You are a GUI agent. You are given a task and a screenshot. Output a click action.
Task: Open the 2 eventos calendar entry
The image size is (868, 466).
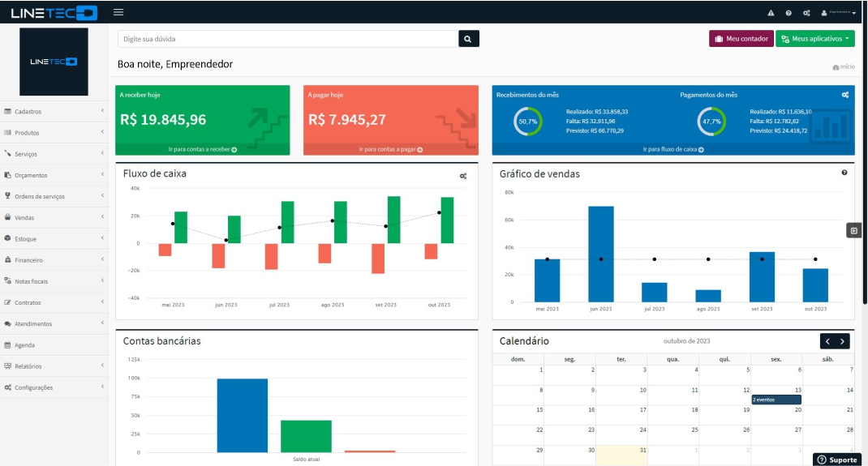click(776, 400)
